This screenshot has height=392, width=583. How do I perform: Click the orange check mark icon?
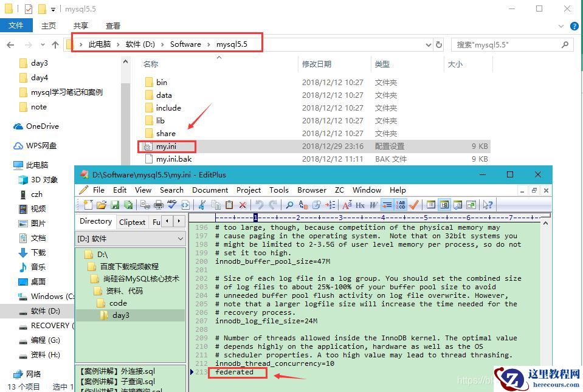[413, 205]
